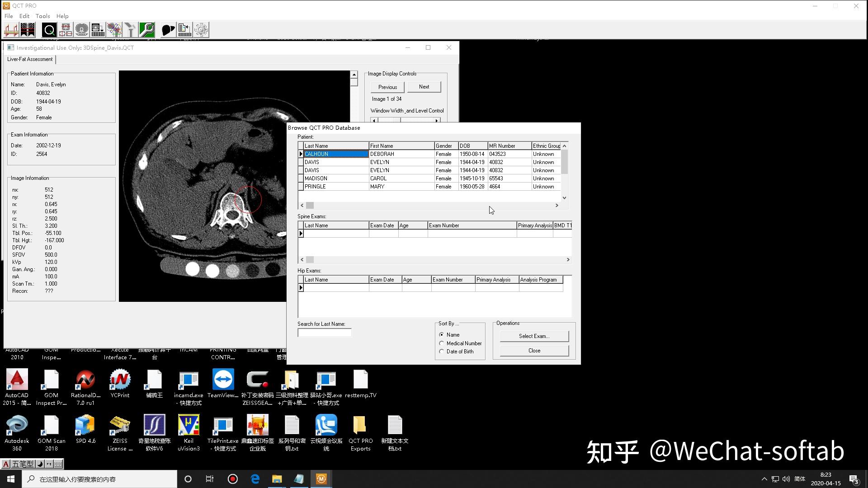The height and width of the screenshot is (488, 868).
Task: Open the gear settings toolbar icon
Action: [x=201, y=30]
